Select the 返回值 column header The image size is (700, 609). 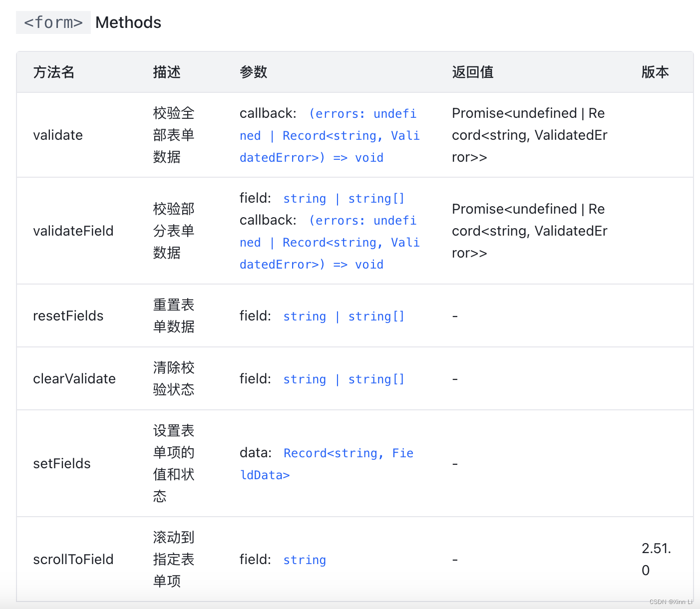(x=472, y=72)
